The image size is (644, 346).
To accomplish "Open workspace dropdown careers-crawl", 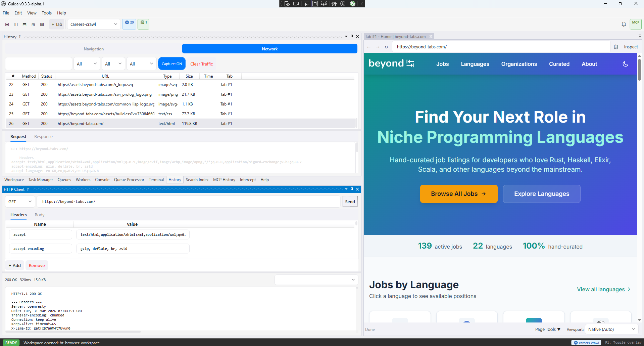I will coord(94,24).
